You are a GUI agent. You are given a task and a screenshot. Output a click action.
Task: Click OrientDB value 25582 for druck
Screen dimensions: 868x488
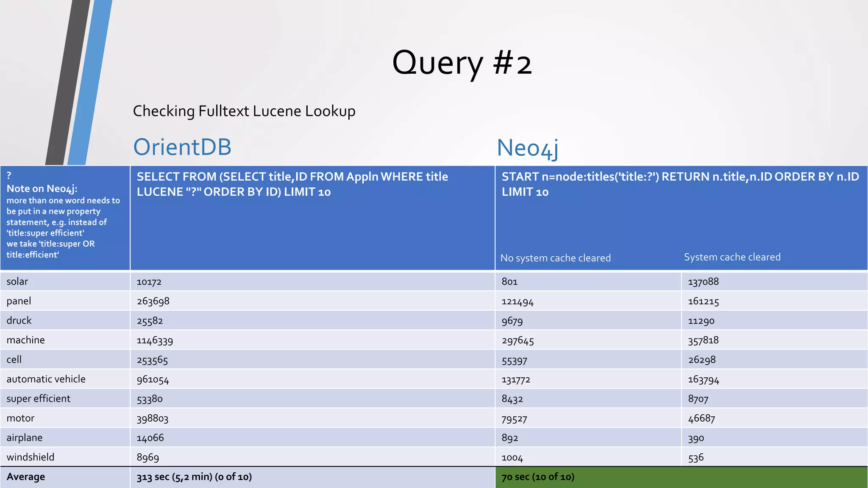coord(150,321)
